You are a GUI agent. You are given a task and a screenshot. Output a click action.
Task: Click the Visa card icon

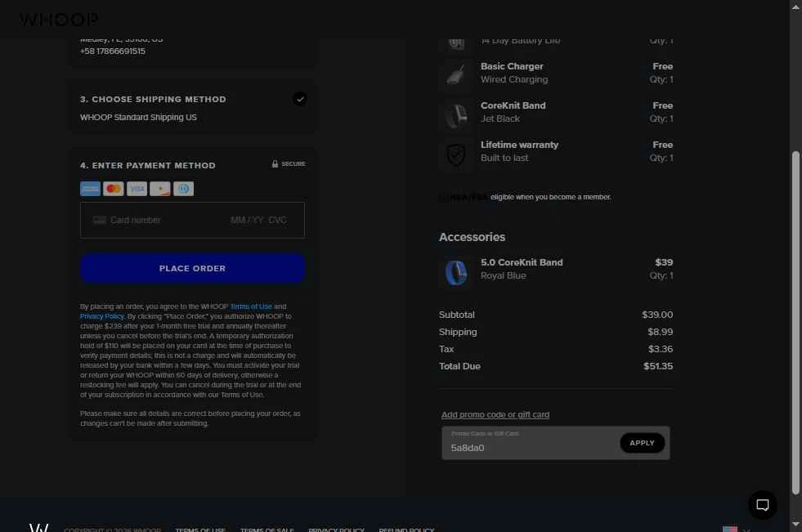(137, 189)
